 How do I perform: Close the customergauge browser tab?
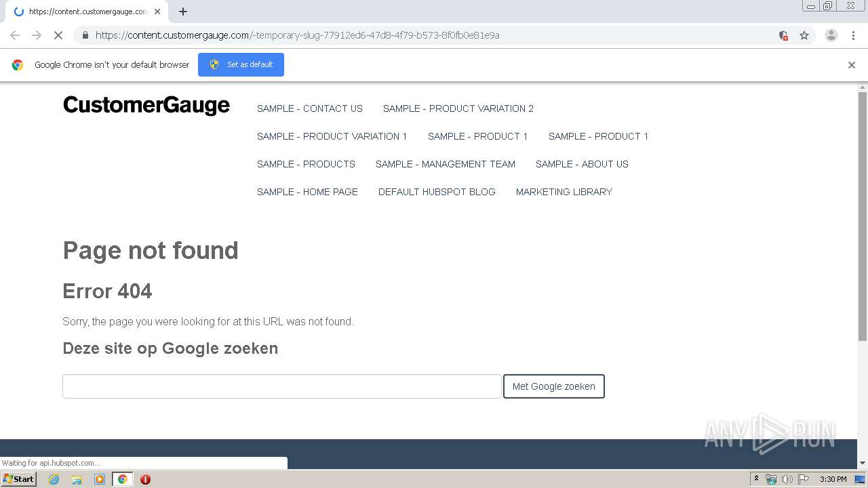click(157, 12)
